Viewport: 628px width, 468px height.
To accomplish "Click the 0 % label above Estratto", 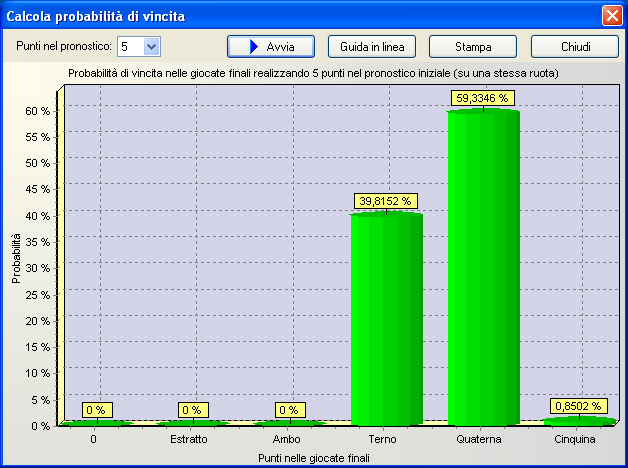I will click(x=193, y=410).
